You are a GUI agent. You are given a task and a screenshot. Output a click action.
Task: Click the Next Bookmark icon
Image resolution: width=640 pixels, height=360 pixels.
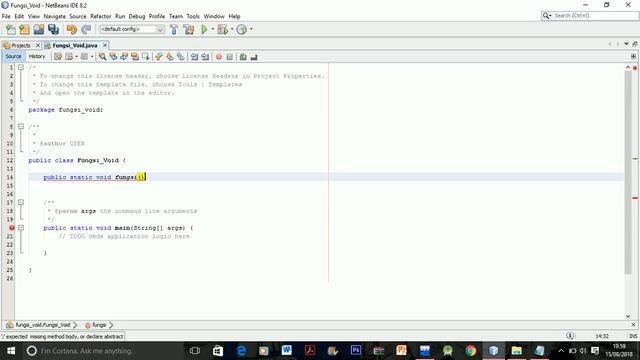[x=169, y=57]
